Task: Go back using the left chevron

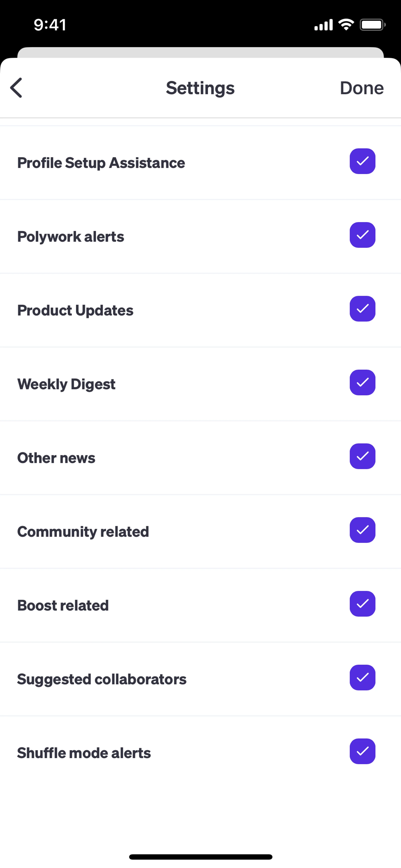Action: [x=16, y=88]
